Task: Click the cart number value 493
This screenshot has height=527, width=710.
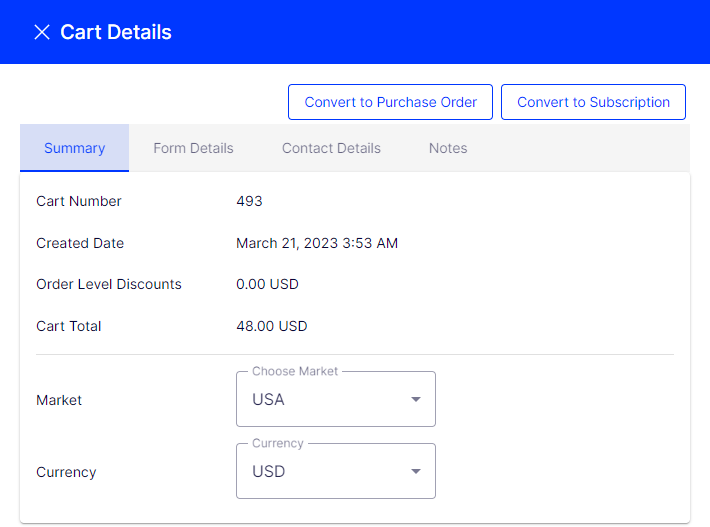Action: click(249, 201)
